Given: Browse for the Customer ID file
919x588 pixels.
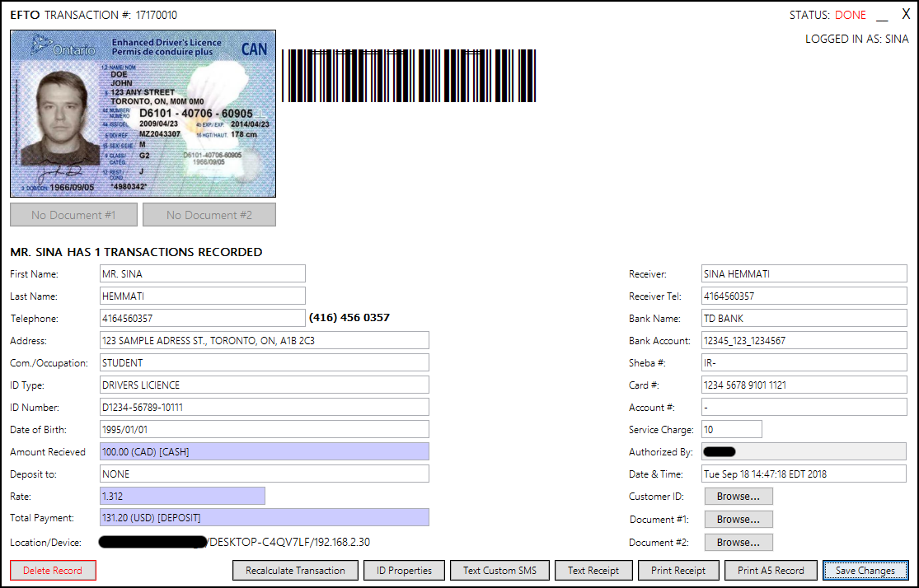Looking at the screenshot, I should (x=738, y=497).
